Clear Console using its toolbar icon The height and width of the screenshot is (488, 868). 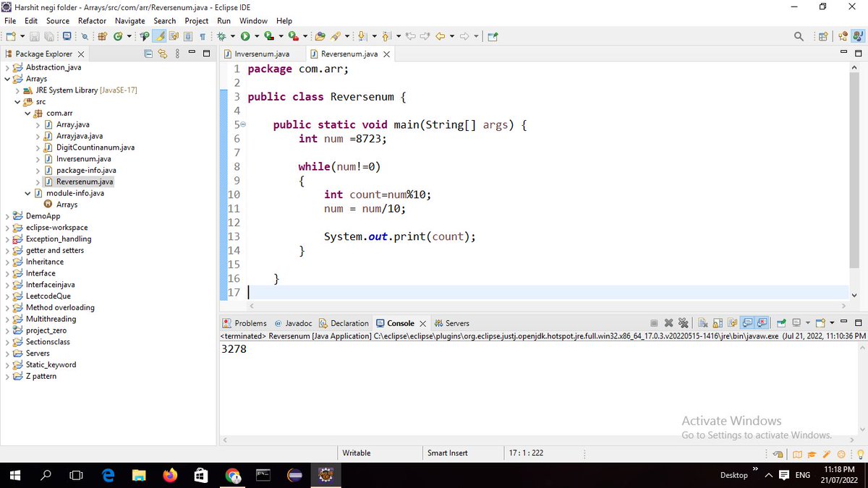[703, 323]
